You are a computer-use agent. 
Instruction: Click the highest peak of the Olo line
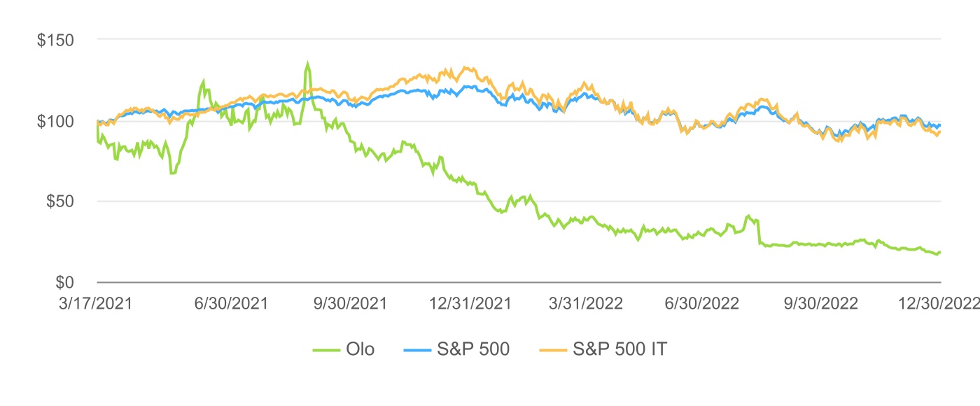(307, 63)
